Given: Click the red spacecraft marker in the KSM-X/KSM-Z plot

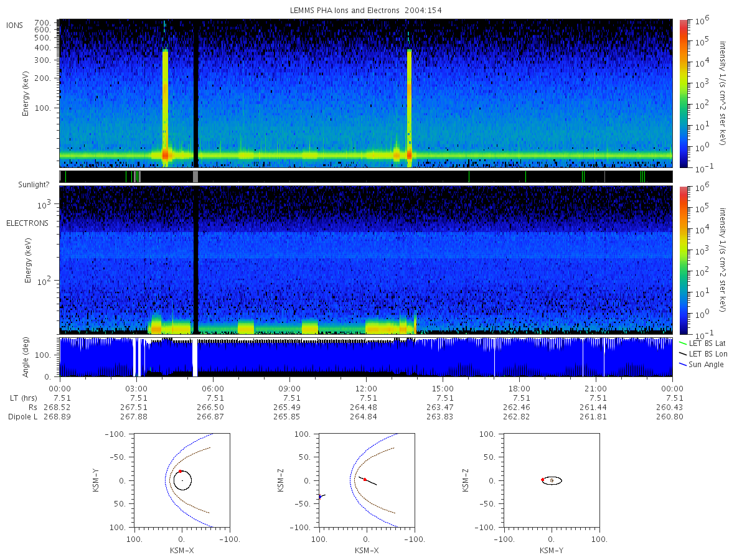Looking at the screenshot, I should (x=365, y=480).
